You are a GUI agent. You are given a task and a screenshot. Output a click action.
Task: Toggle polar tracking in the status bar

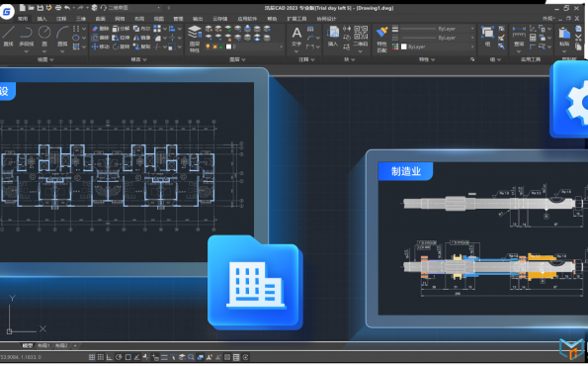(x=119, y=357)
